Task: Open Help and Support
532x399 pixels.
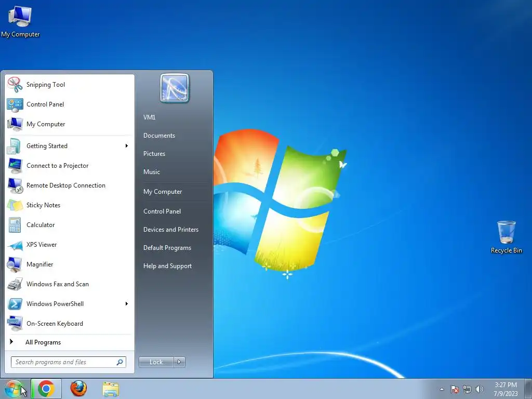Action: tap(167, 267)
